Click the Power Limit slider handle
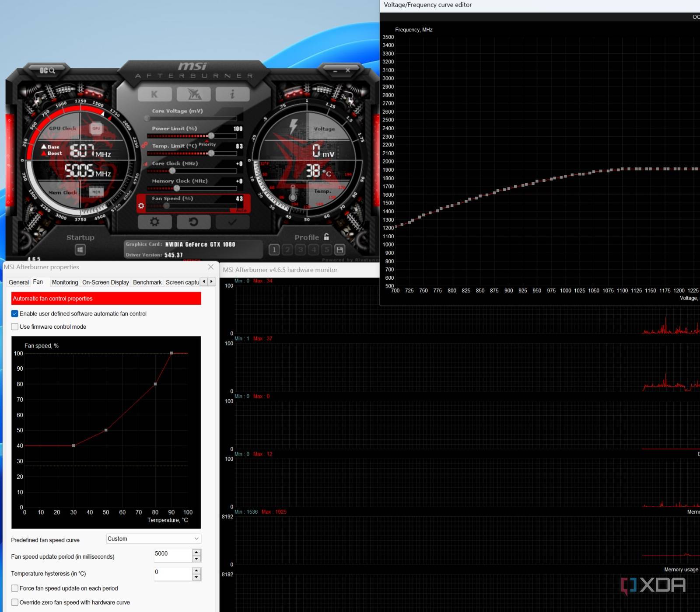The image size is (700, 612). 211,136
